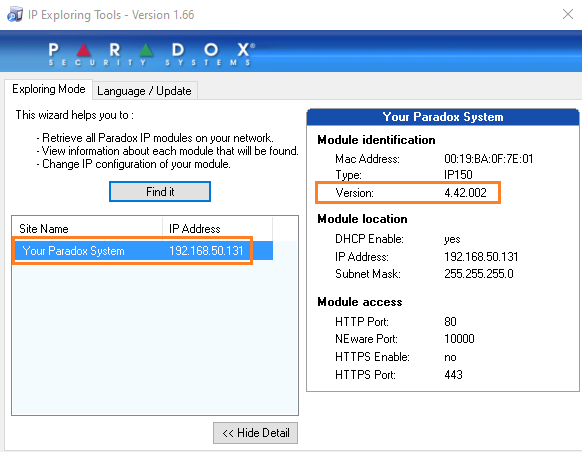The width and height of the screenshot is (582, 452).
Task: Click the HTTPS Enable value no
Action: [x=450, y=357]
